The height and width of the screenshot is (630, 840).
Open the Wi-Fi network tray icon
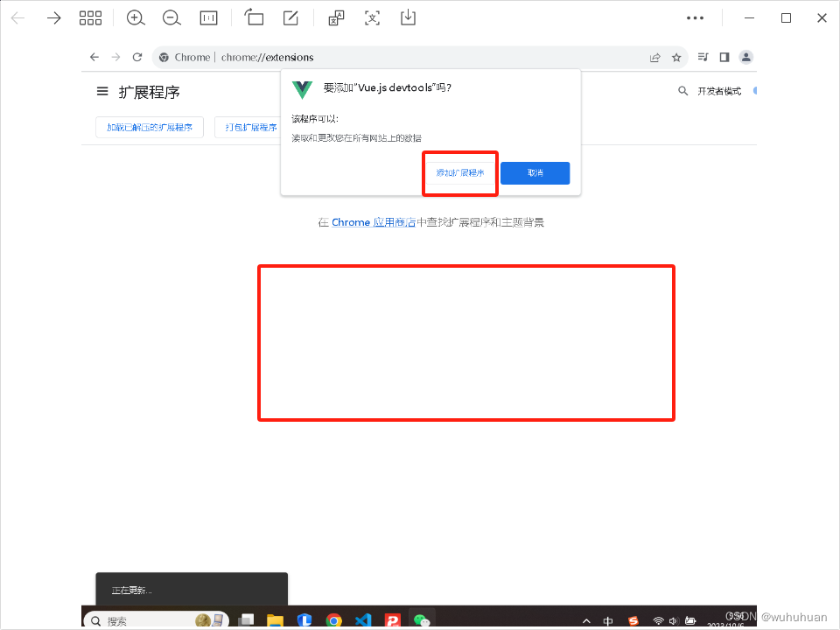(658, 621)
